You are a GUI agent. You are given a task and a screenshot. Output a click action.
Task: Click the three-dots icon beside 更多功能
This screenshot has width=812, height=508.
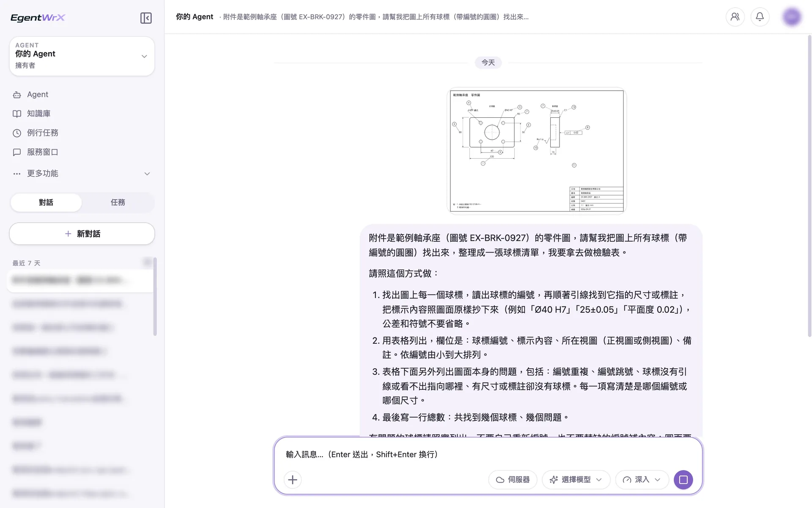[17, 174]
